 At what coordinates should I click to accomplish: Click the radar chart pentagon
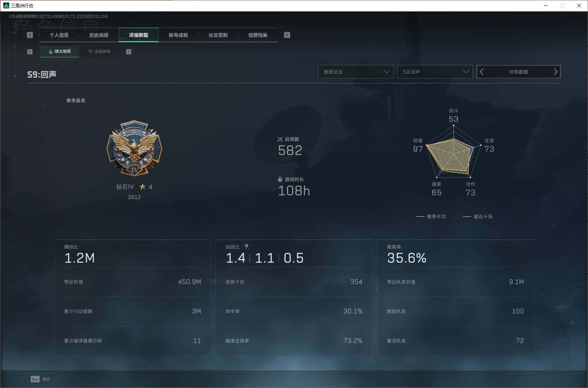[x=454, y=152]
